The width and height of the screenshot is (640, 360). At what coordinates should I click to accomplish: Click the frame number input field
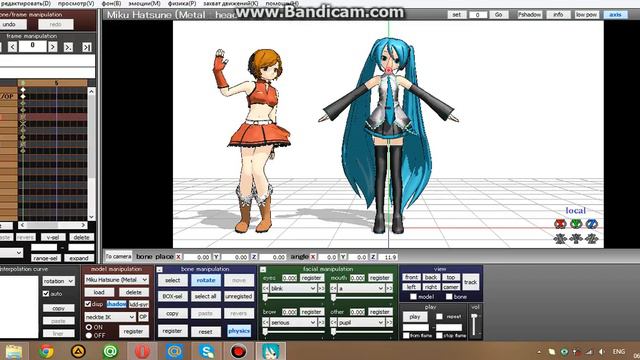click(33, 47)
